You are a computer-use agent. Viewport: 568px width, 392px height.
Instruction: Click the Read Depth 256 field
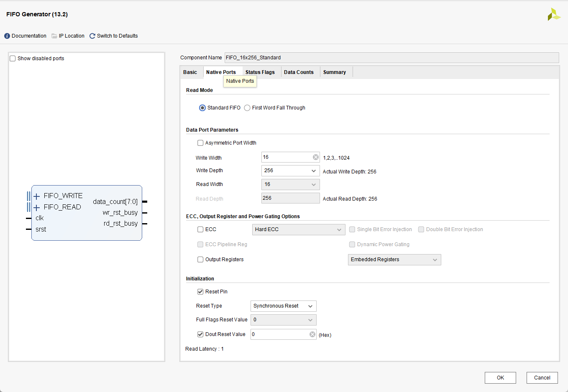click(x=291, y=198)
